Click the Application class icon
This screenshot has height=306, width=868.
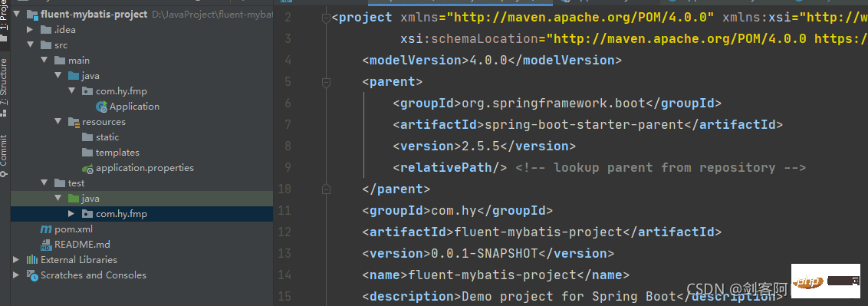point(101,107)
